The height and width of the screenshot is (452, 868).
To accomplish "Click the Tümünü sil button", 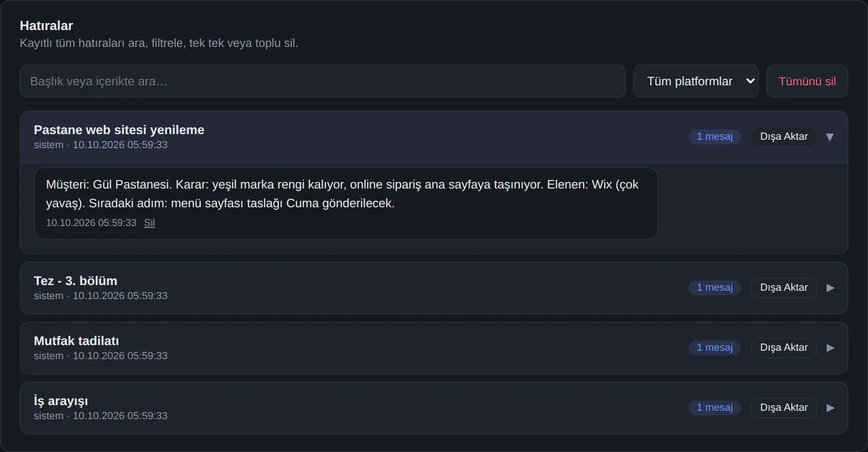I will [x=807, y=81].
